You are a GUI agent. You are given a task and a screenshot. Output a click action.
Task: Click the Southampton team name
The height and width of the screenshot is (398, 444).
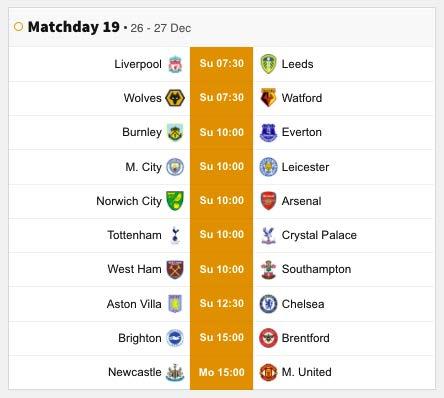[x=316, y=269]
